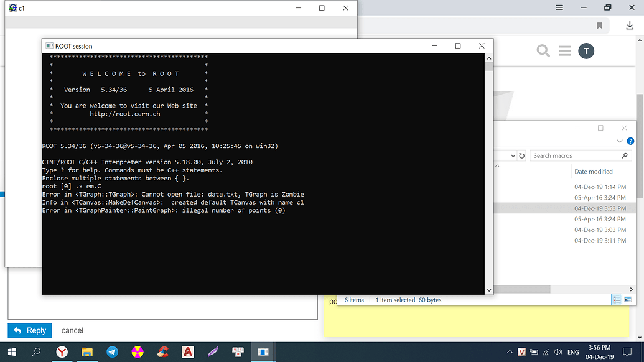Sort files by Date modified column
The image size is (644, 362).
(594, 172)
